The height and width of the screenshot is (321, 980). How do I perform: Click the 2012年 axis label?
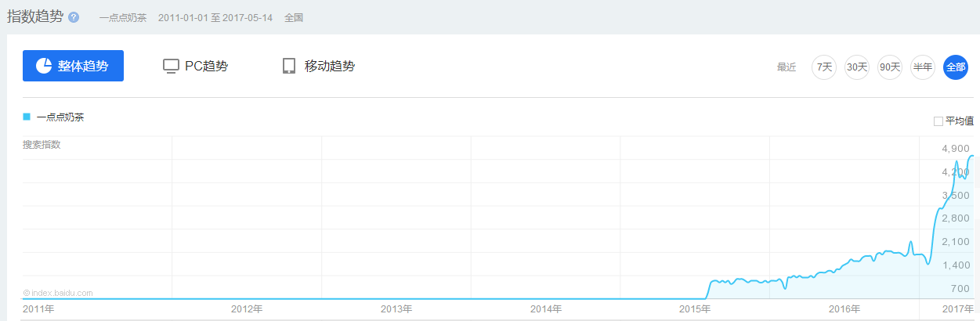click(247, 309)
